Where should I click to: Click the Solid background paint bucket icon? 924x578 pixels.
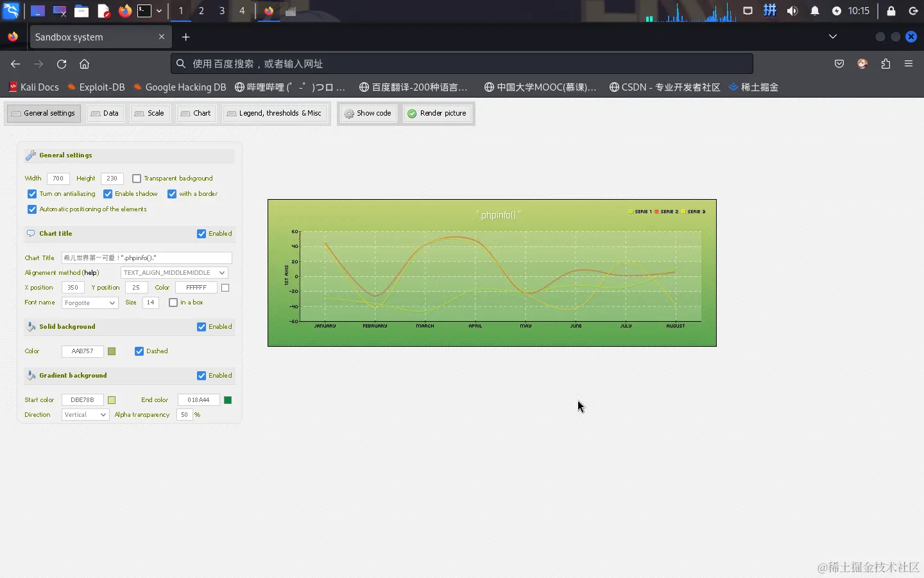pyautogui.click(x=31, y=327)
